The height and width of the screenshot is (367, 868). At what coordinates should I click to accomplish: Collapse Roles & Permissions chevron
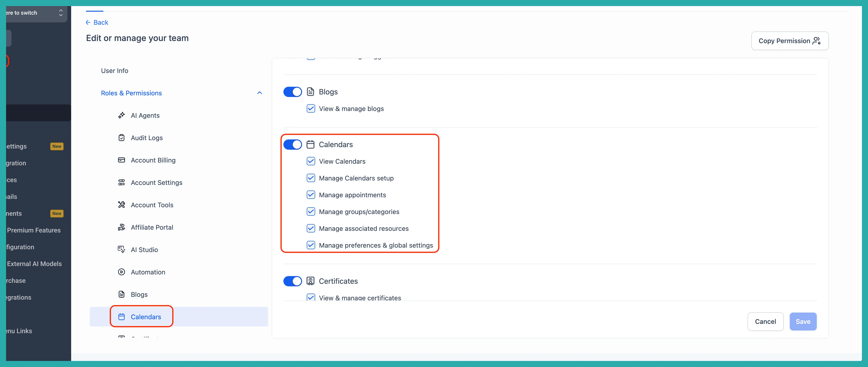tap(259, 93)
